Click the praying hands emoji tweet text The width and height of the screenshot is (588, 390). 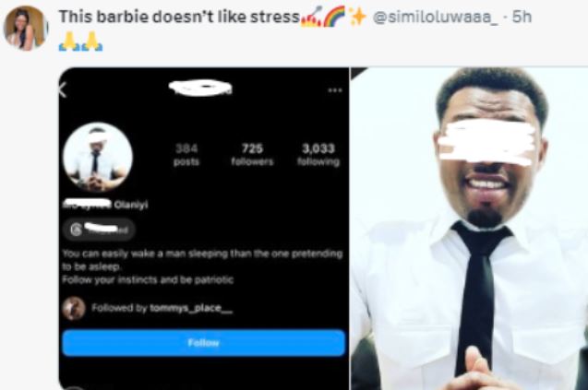click(80, 41)
